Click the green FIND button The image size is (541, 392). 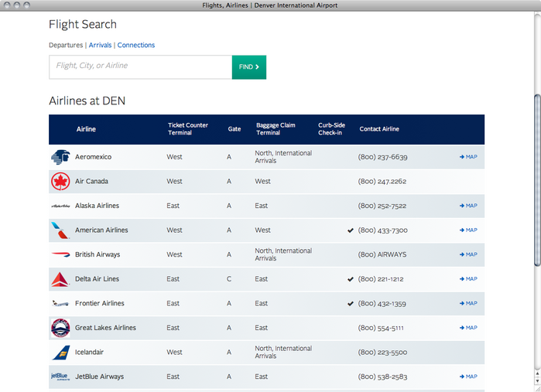249,67
